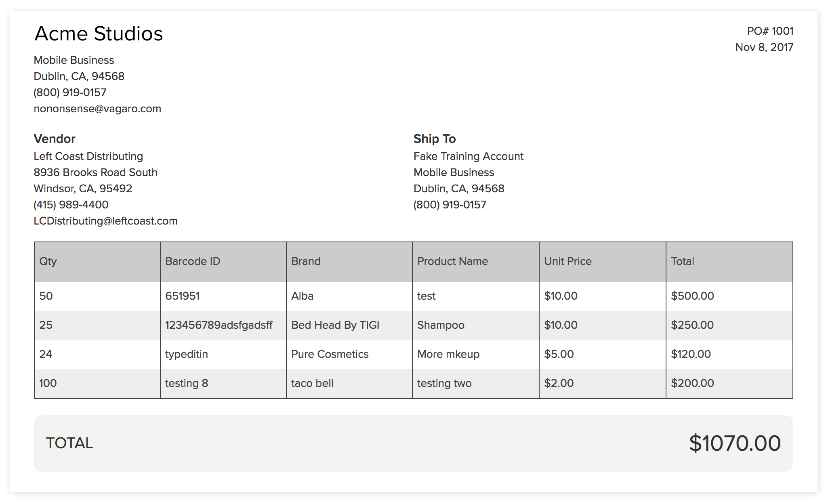Select barcode 651951 cell
Image resolution: width=828 pixels, height=504 pixels.
(x=182, y=296)
